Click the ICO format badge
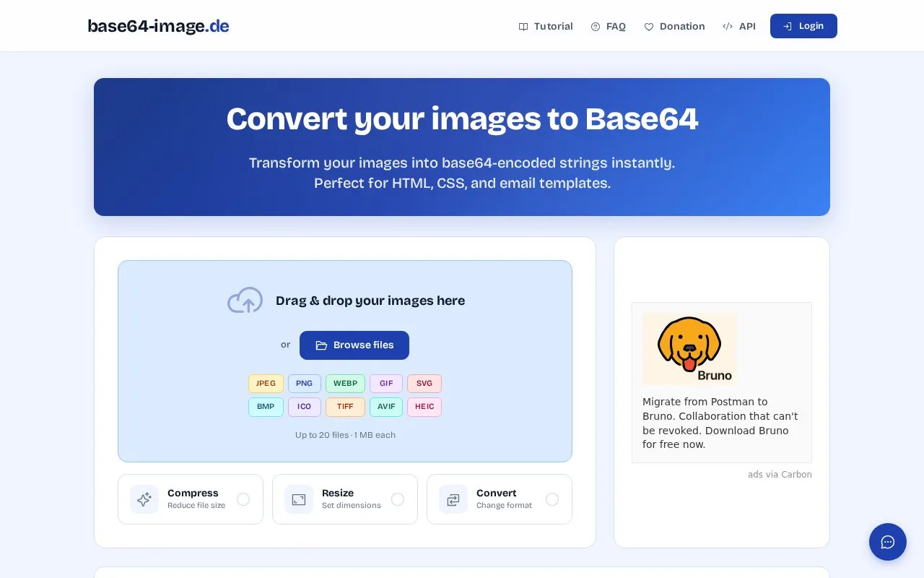 coord(305,407)
